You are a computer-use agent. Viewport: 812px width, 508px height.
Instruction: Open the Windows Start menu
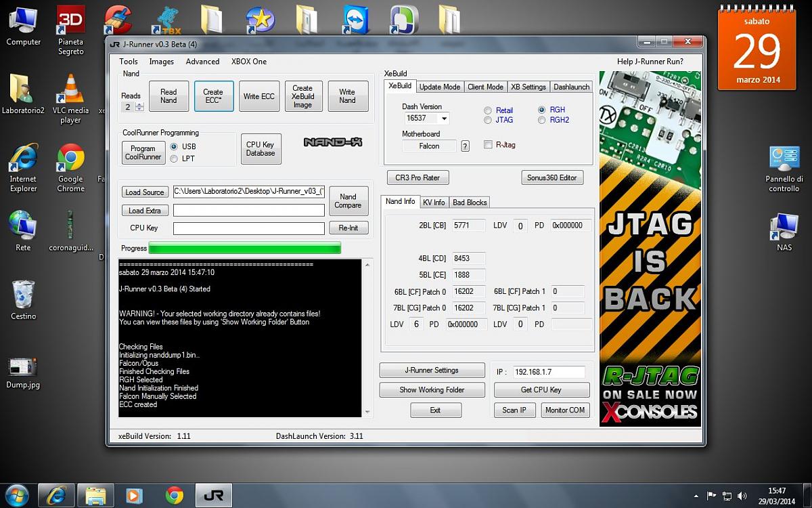[x=16, y=495]
